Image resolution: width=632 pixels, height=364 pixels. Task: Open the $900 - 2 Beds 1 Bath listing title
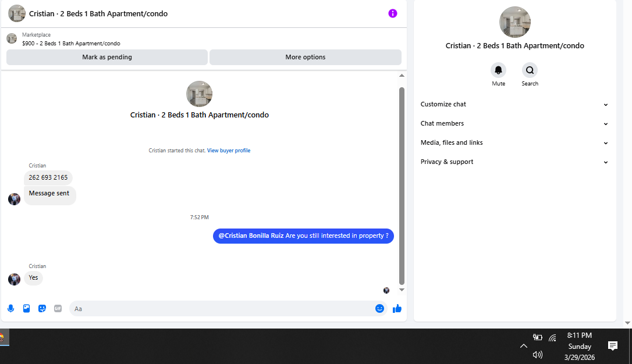click(71, 44)
